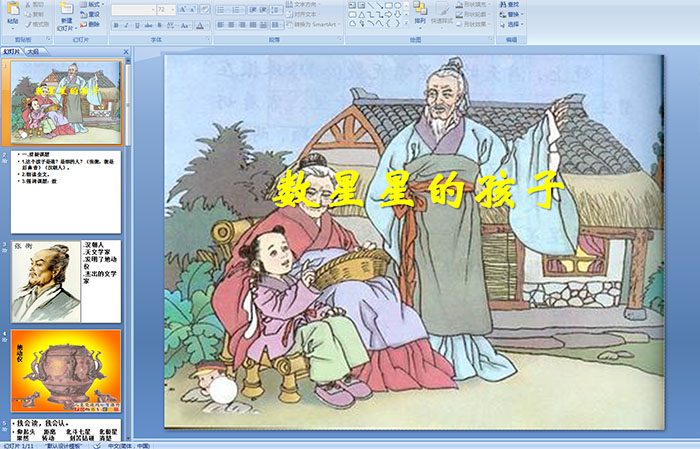Open Shape Effects (形状效果) menu

click(x=473, y=24)
